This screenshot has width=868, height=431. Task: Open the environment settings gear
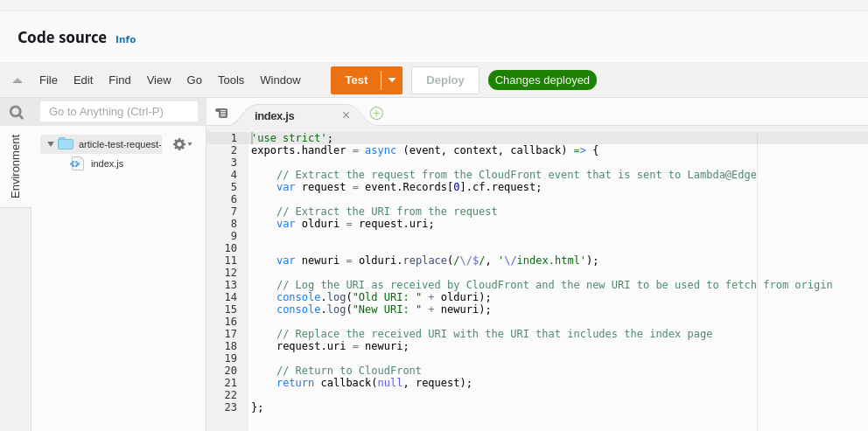pyautogui.click(x=179, y=144)
